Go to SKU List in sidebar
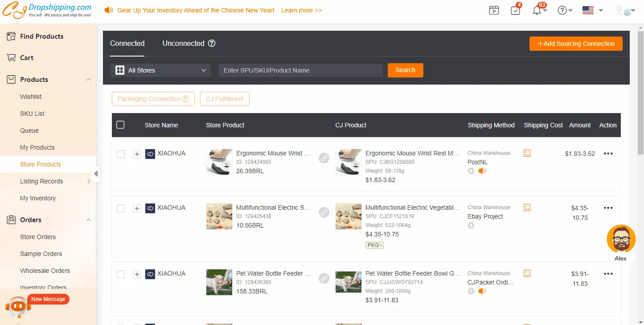644x325 pixels. tap(32, 114)
